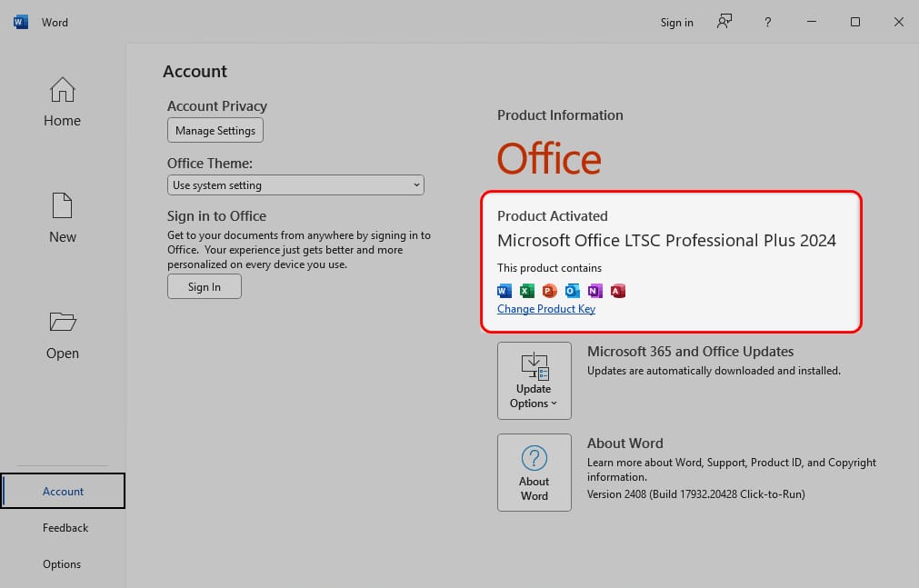Click the Manage Settings button

coord(215,130)
